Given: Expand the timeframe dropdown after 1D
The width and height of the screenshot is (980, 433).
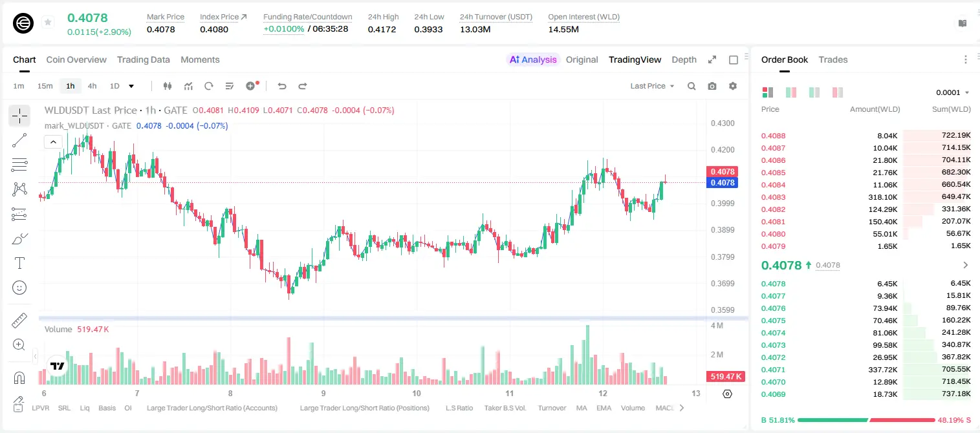Looking at the screenshot, I should tap(131, 86).
